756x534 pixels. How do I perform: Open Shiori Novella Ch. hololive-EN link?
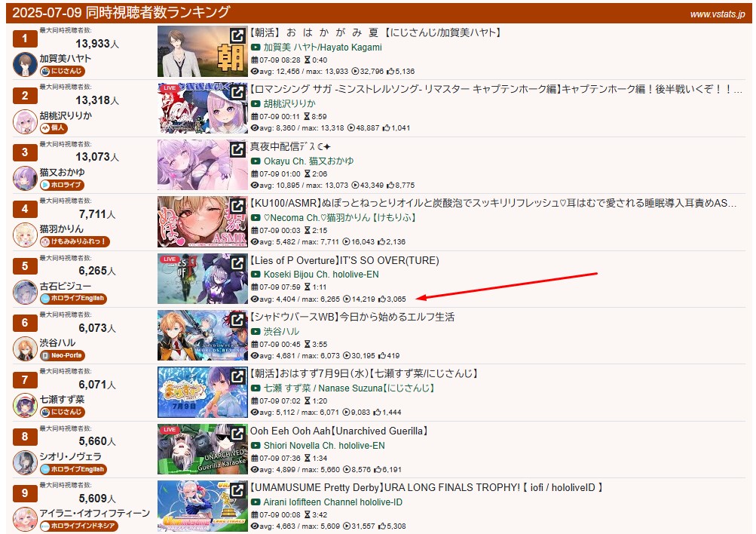324,446
